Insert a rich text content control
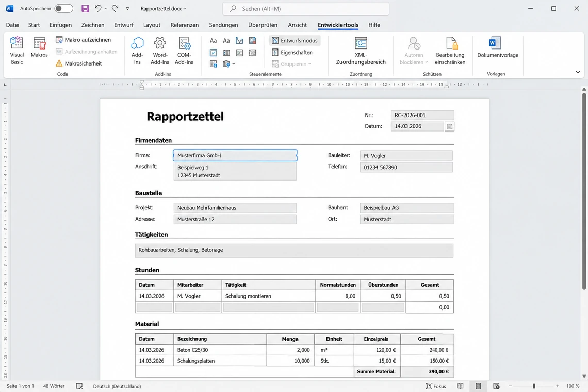The image size is (588, 392). click(214, 41)
